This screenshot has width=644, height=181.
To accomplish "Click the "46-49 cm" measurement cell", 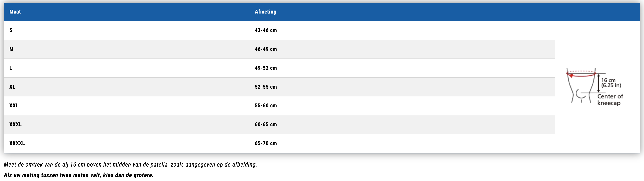I will point(265,49).
